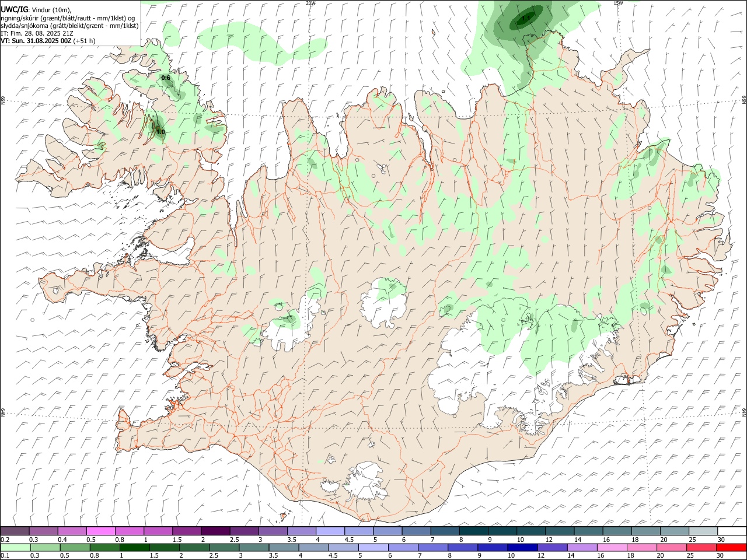Select the slate blue 6–7 snow legend swatch
The width and height of the screenshot is (747, 560).
(x=417, y=531)
